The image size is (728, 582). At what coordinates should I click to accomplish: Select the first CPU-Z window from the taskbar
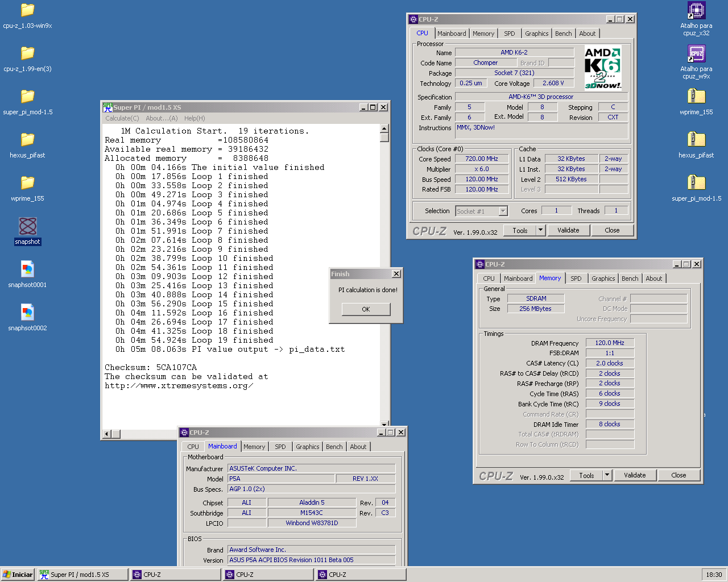[175, 575]
